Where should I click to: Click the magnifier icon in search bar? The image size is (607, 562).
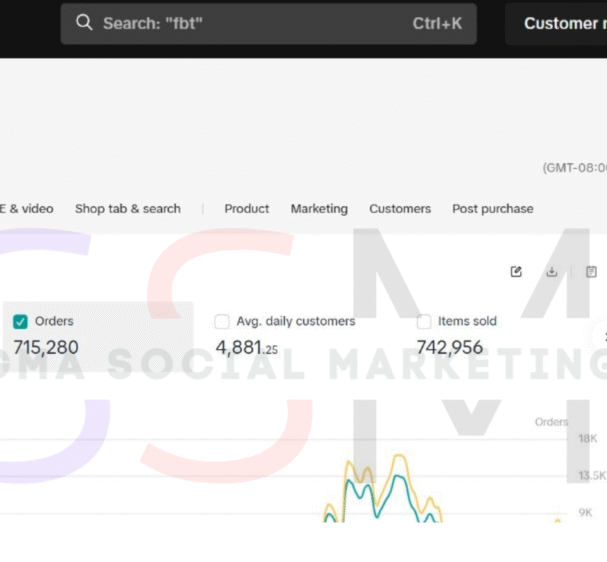85,23
